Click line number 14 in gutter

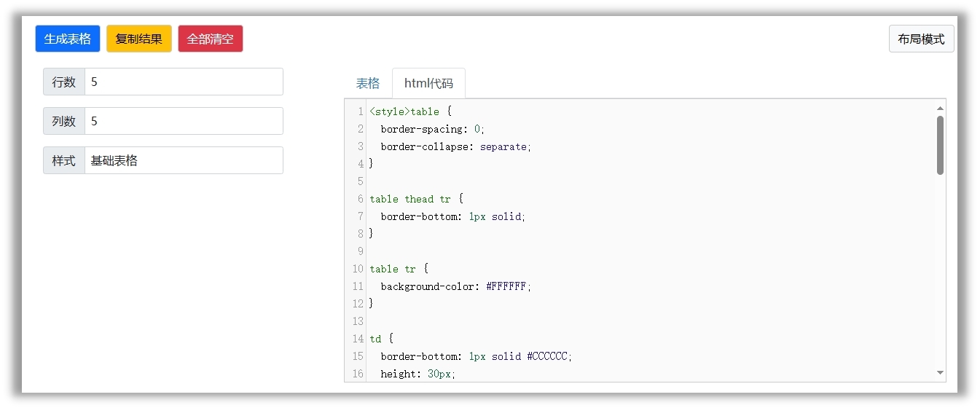point(357,339)
